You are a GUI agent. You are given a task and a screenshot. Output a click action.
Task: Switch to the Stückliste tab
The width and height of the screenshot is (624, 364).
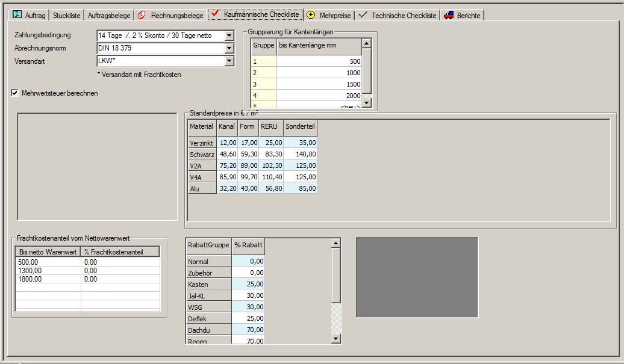pos(66,16)
